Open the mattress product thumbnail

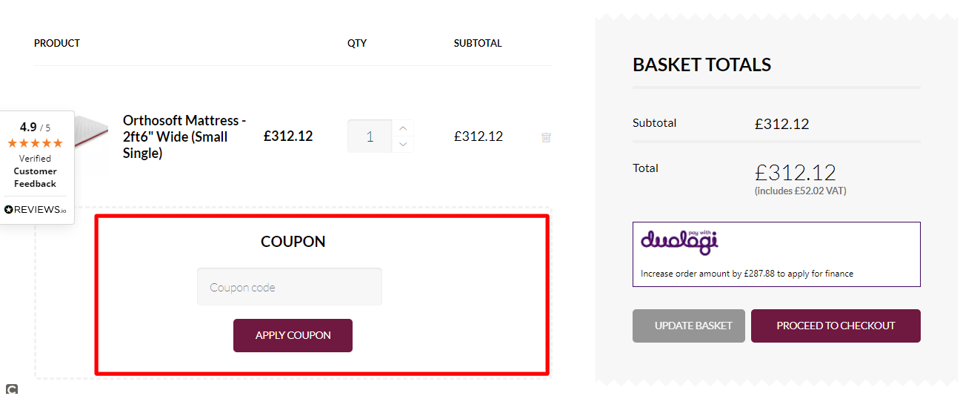click(90, 137)
